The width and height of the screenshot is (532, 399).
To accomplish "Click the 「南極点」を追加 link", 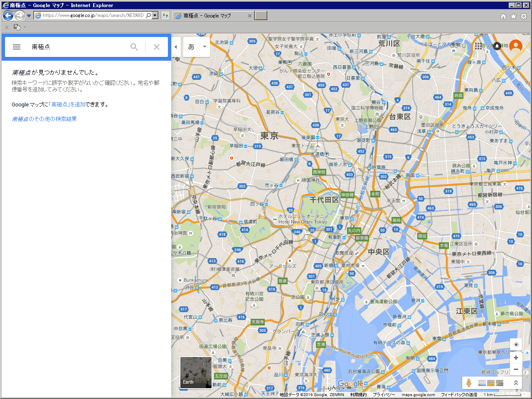I will (67, 104).
